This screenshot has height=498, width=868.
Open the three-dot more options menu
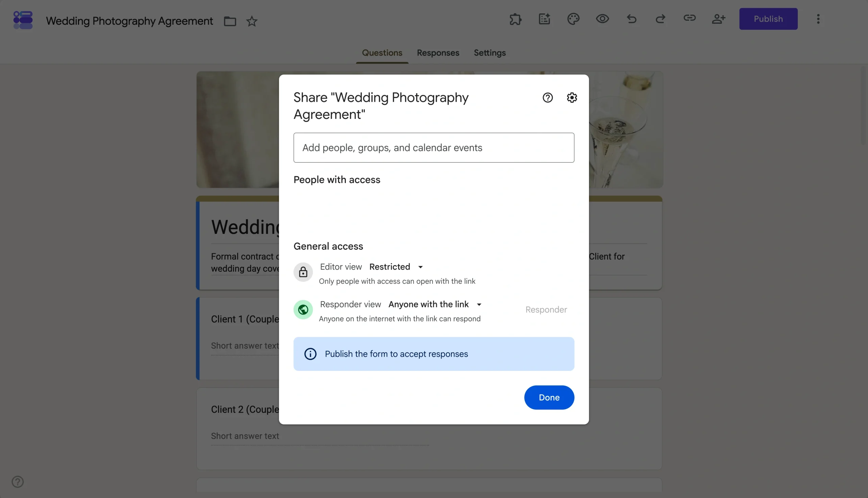[818, 19]
